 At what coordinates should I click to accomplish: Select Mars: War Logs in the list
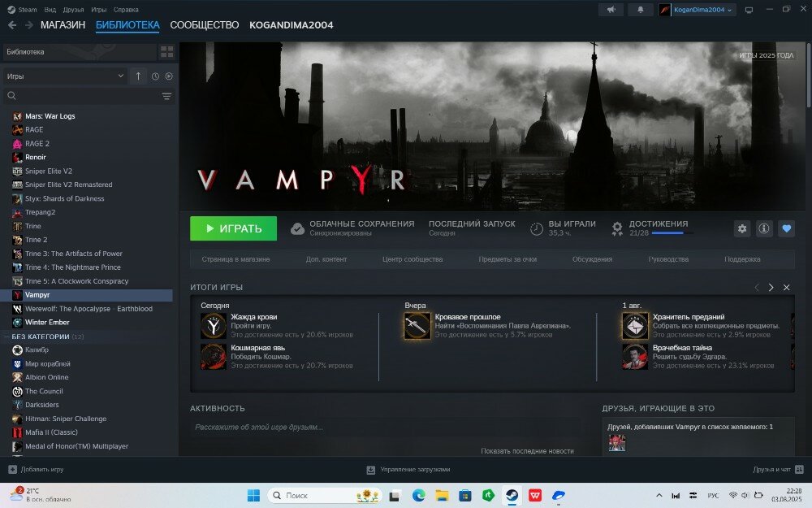[x=50, y=116]
